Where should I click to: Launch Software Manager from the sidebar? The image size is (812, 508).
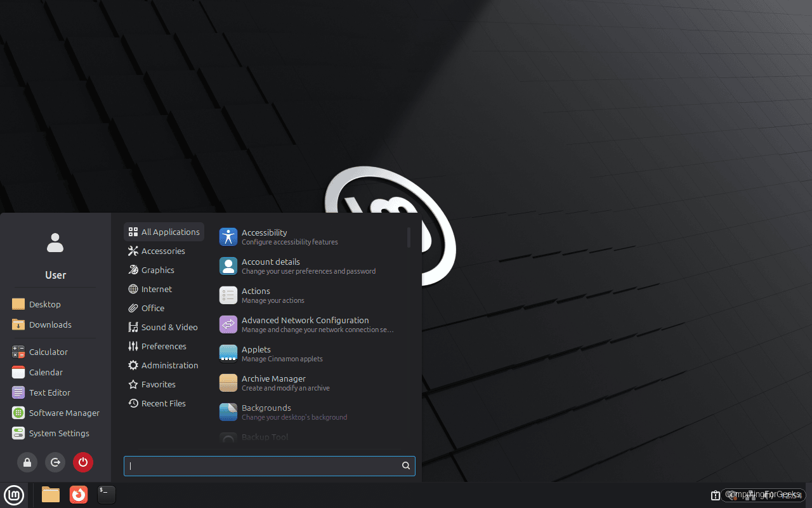coord(63,413)
